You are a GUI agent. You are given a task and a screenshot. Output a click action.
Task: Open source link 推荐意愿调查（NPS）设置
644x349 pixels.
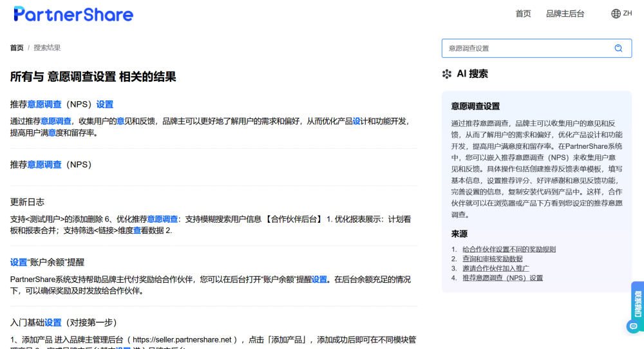click(503, 278)
